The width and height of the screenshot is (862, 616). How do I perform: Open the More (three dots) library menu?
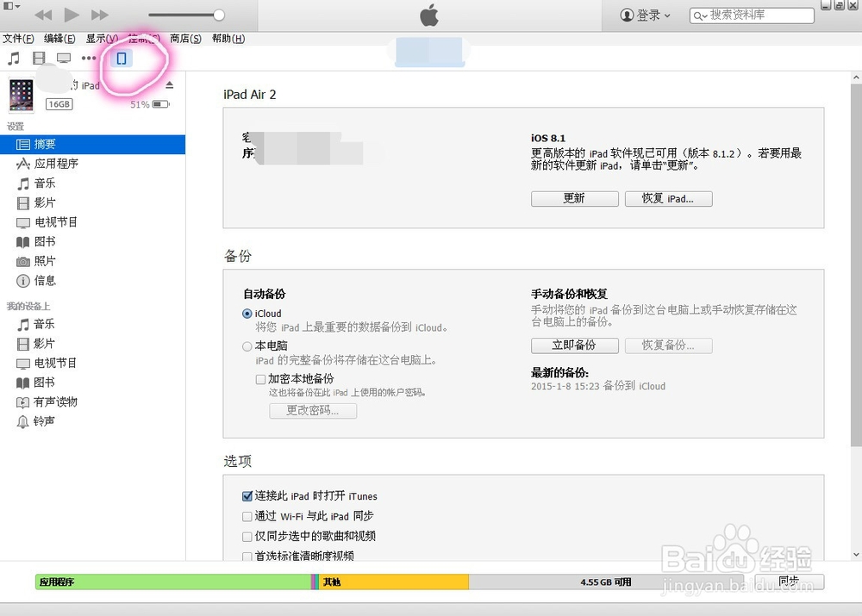[89, 58]
